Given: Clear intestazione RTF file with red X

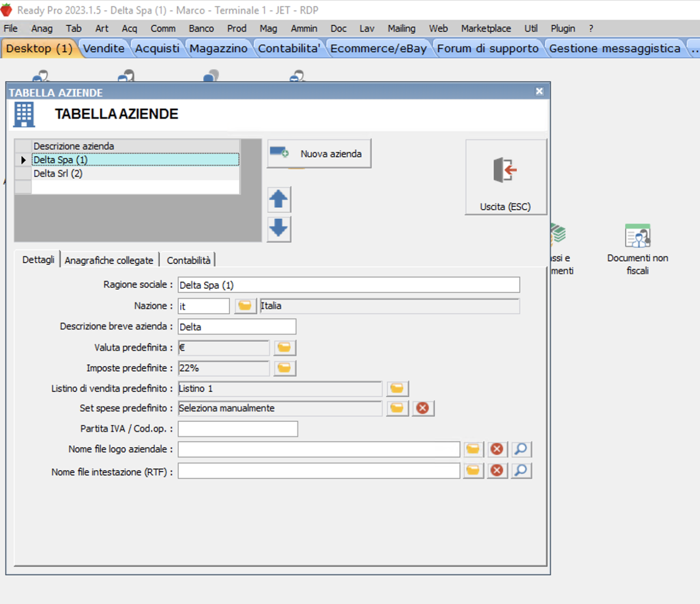Looking at the screenshot, I should (497, 470).
